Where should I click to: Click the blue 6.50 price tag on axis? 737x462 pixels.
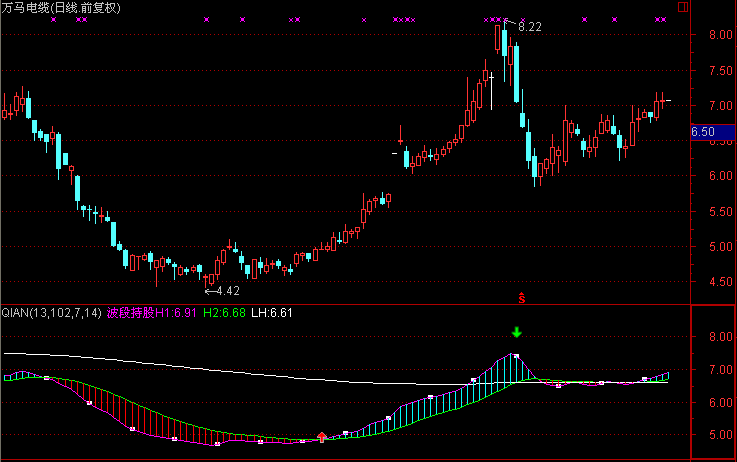click(703, 131)
